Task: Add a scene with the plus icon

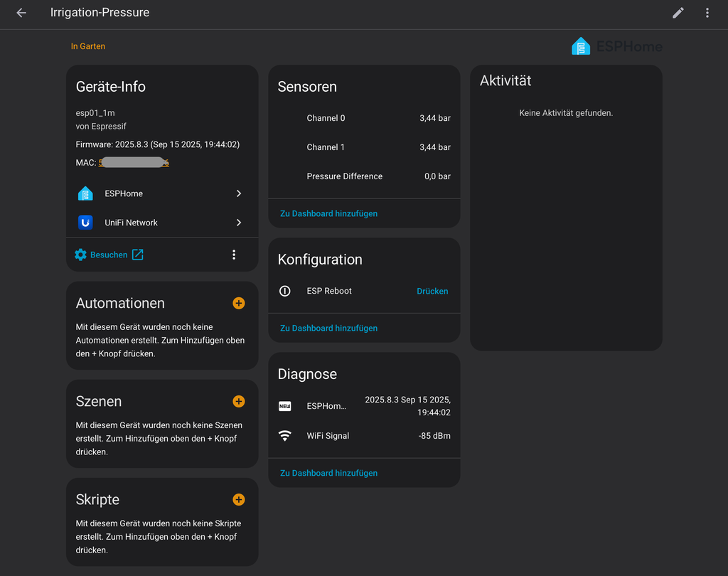Action: 239,401
